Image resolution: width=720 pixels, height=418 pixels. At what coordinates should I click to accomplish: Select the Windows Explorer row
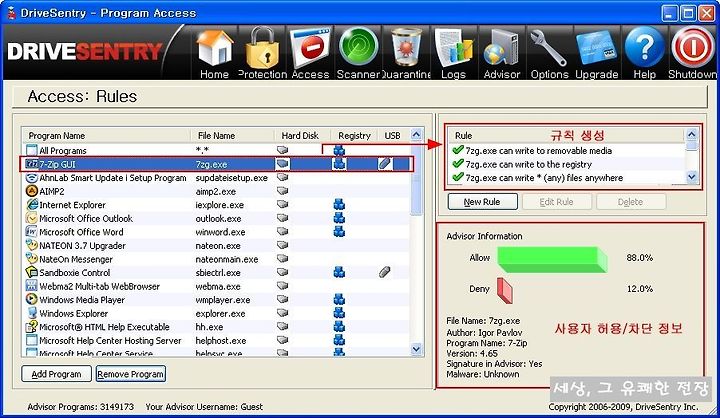click(x=216, y=313)
